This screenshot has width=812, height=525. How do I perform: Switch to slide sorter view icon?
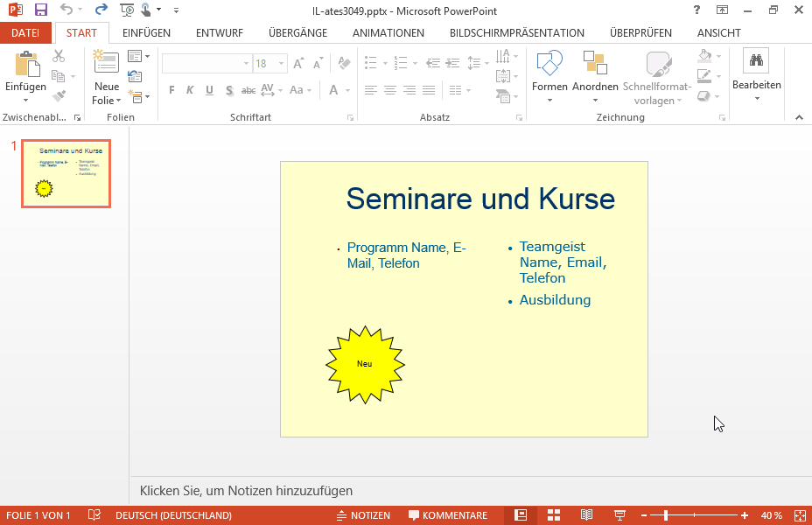[554, 515]
